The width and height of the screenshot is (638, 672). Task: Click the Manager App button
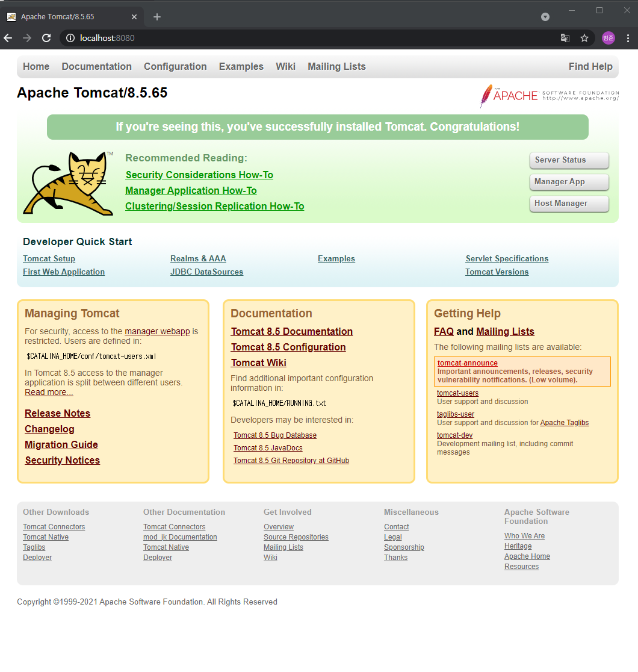[x=569, y=182]
